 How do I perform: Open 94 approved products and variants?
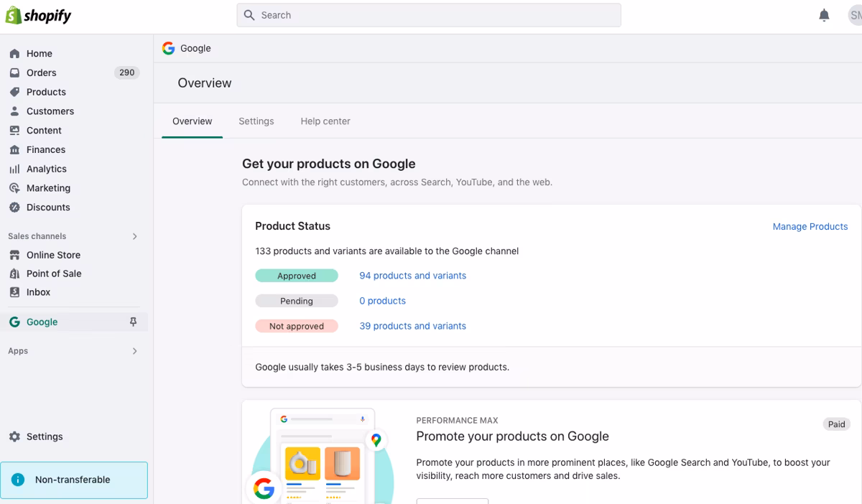[x=412, y=276]
